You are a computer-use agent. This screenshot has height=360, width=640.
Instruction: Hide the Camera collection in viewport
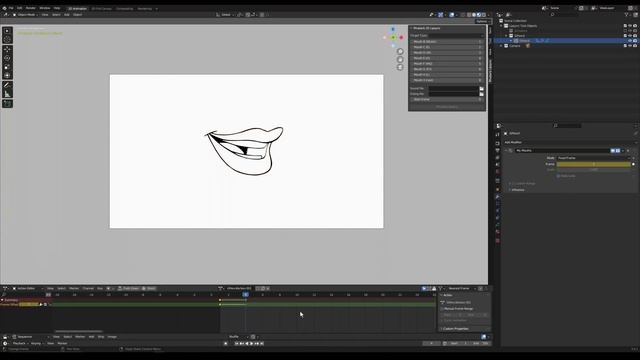point(630,46)
